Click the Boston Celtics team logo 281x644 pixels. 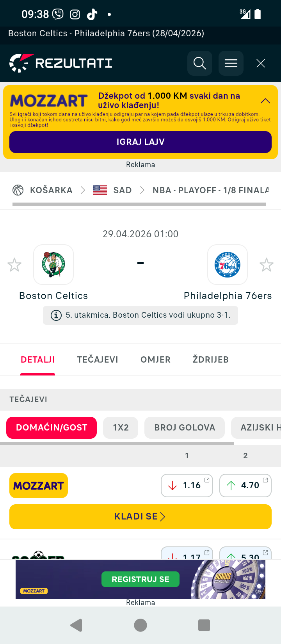click(x=53, y=265)
